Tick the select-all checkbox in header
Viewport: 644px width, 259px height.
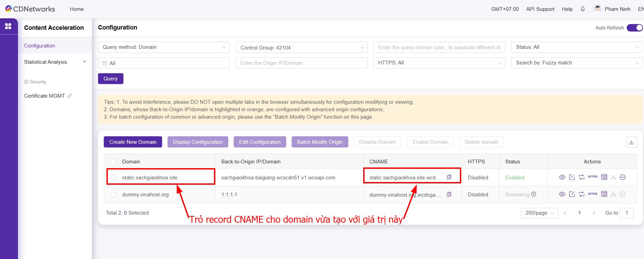coord(113,162)
